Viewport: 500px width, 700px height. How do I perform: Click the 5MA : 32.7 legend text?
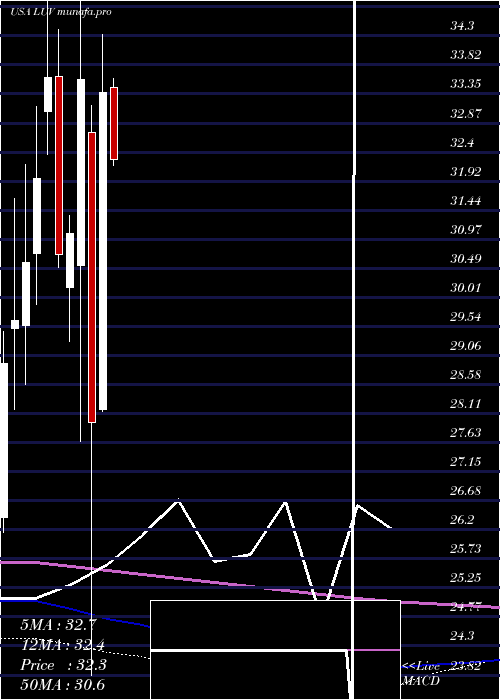(56, 625)
